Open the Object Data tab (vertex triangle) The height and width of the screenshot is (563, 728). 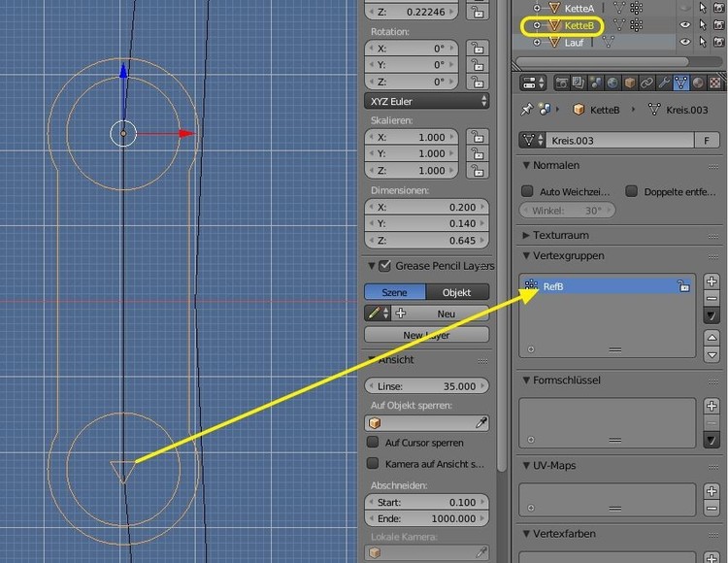[681, 83]
